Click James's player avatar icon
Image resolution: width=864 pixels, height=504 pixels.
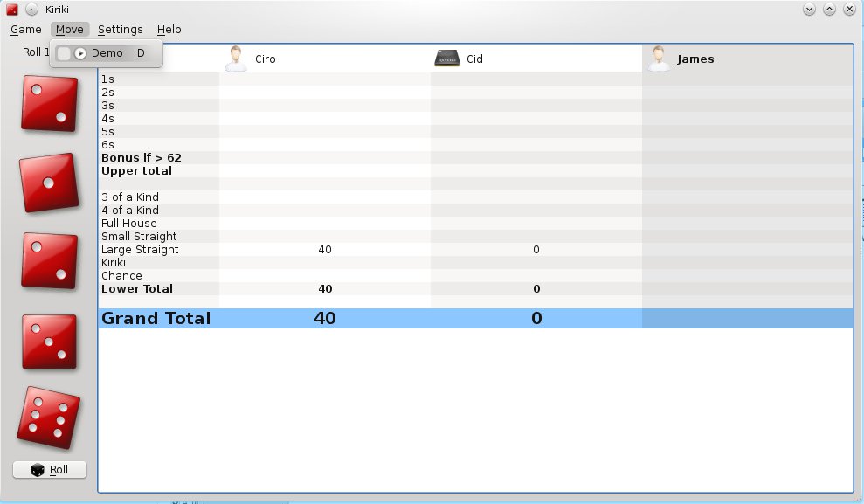point(658,59)
